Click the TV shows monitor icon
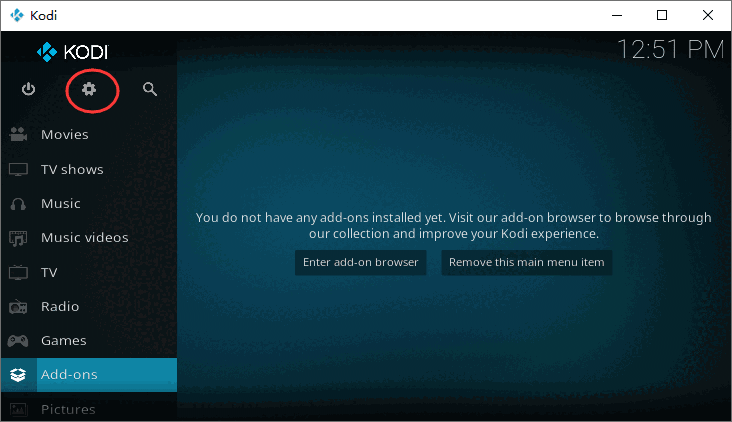Image resolution: width=732 pixels, height=422 pixels. coord(18,169)
